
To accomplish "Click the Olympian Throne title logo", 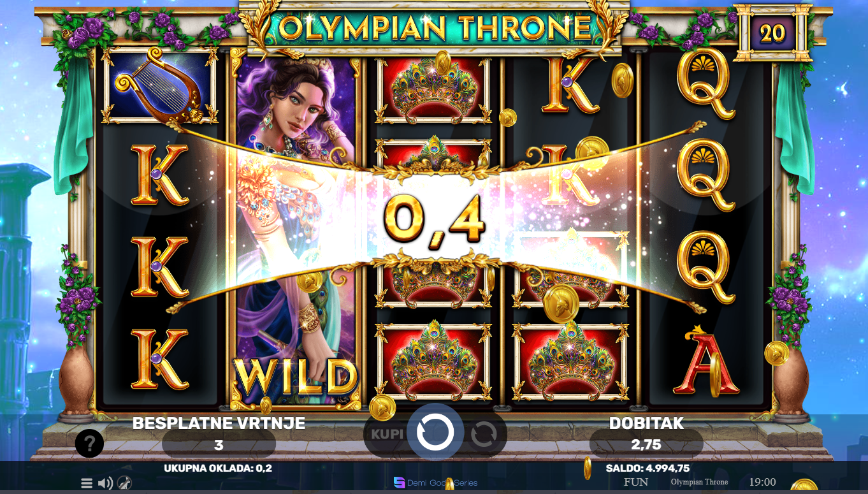I will tap(435, 27).
